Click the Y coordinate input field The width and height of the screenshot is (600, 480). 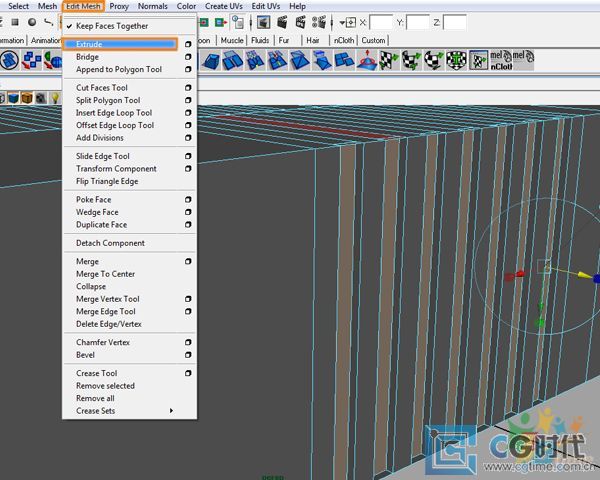418,23
